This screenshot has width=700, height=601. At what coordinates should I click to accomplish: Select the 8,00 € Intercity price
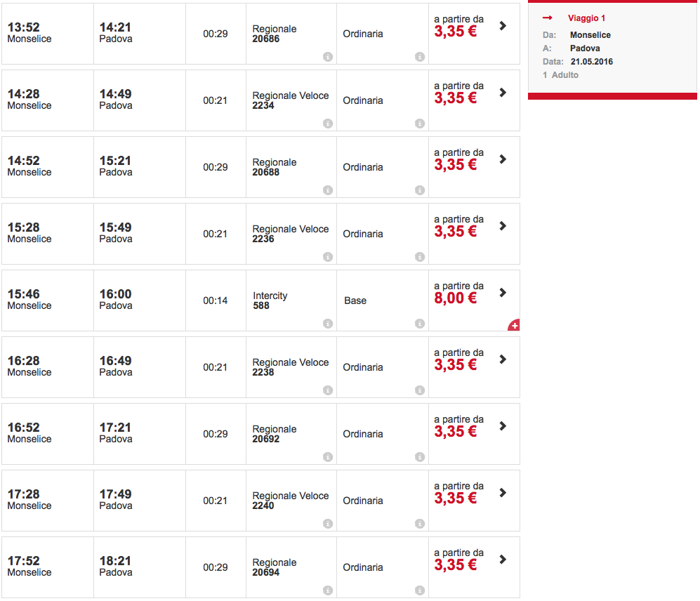click(x=455, y=298)
